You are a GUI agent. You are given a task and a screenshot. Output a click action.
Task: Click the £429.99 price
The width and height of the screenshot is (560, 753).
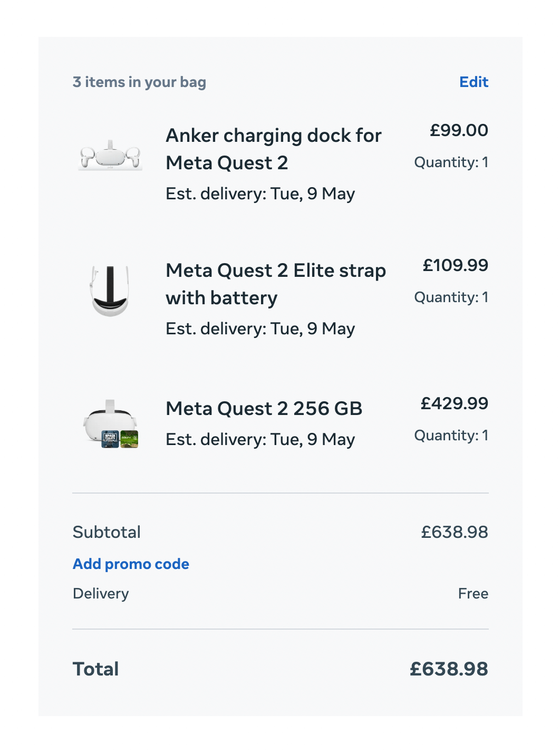(x=454, y=403)
